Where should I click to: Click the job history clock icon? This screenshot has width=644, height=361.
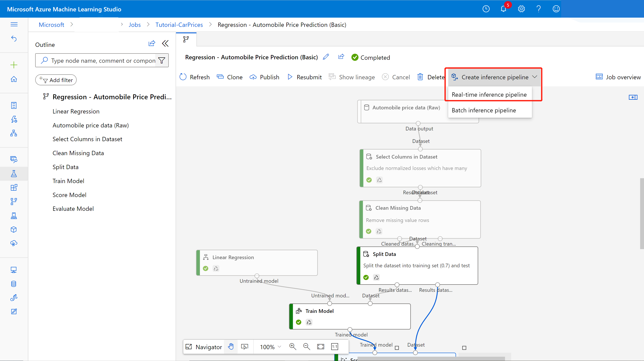[x=486, y=9]
